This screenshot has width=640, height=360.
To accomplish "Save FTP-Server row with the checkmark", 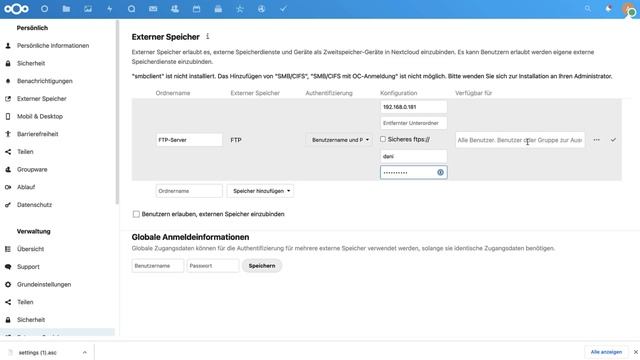I will tap(613, 140).
